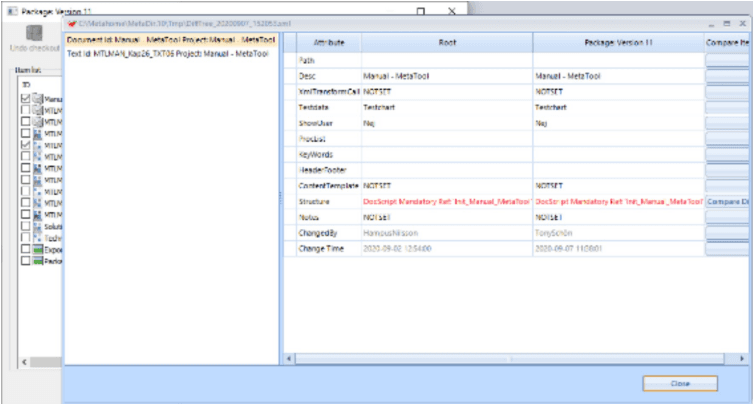Uncheck the first checked Manual item checkbox
This screenshot has height=404, width=753.
(x=25, y=99)
